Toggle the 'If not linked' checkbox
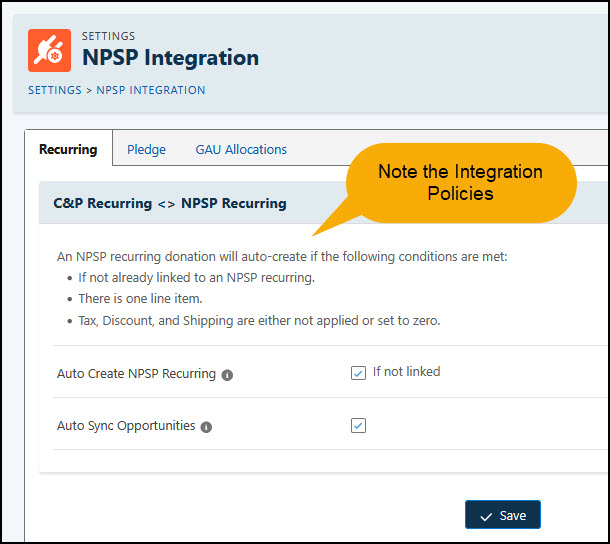 coord(358,373)
